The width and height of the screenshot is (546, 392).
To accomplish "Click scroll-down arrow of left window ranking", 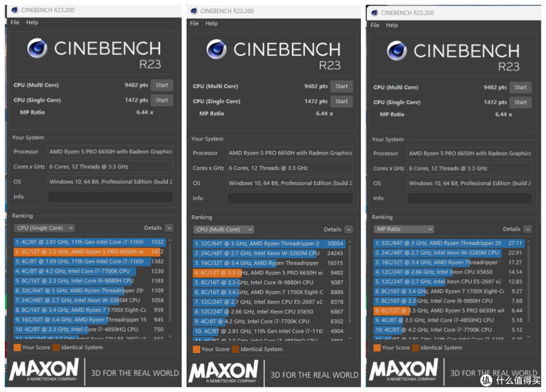I will pyautogui.click(x=170, y=336).
